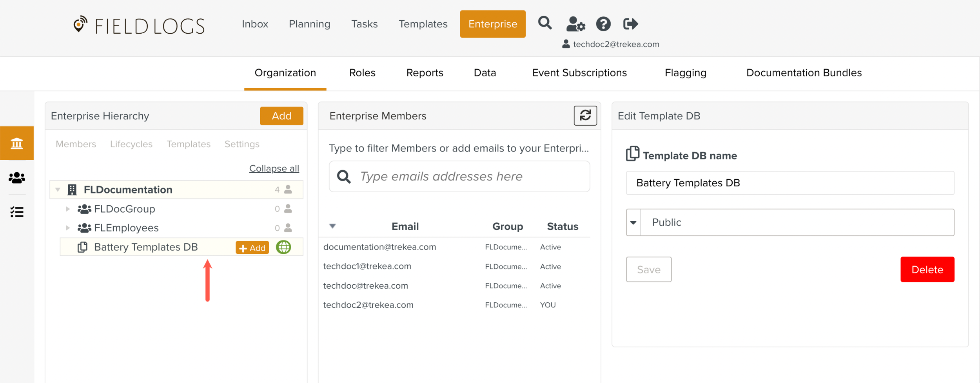This screenshot has height=383, width=980.
Task: Click the Collapse all link
Action: 274,168
